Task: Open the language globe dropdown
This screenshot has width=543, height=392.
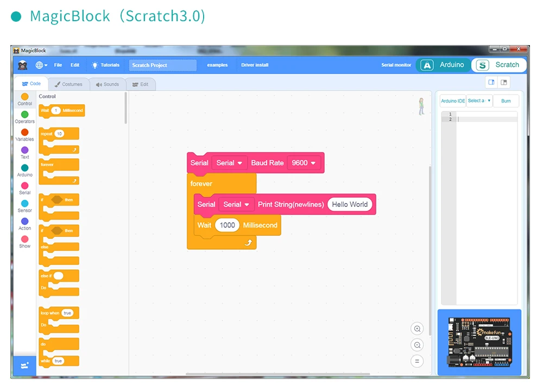Action: tap(41, 65)
